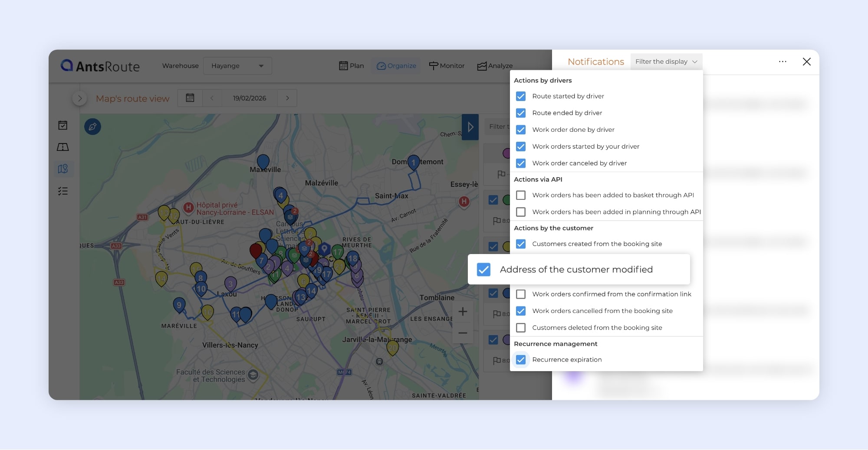
Task: Zoom out on the map
Action: click(463, 333)
